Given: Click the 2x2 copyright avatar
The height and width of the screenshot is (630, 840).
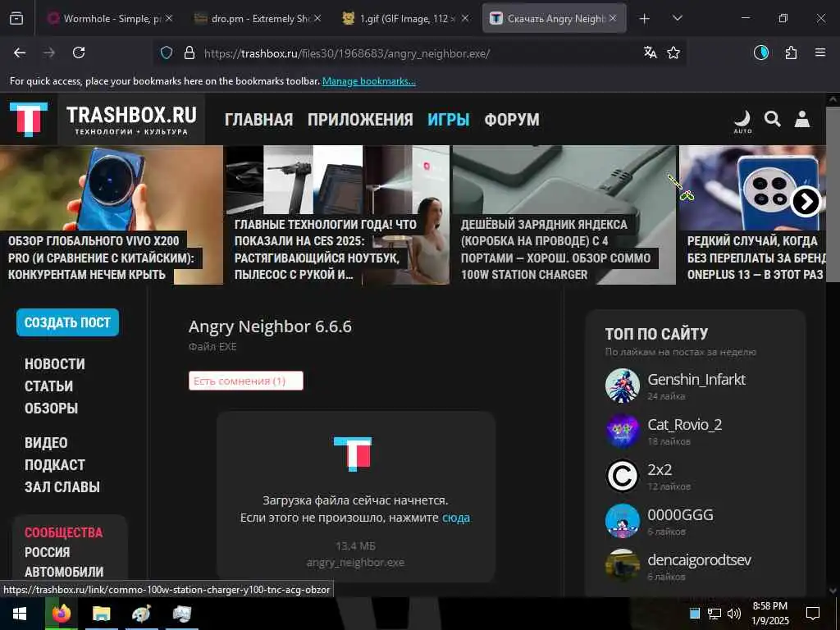Looking at the screenshot, I should pyautogui.click(x=622, y=476).
